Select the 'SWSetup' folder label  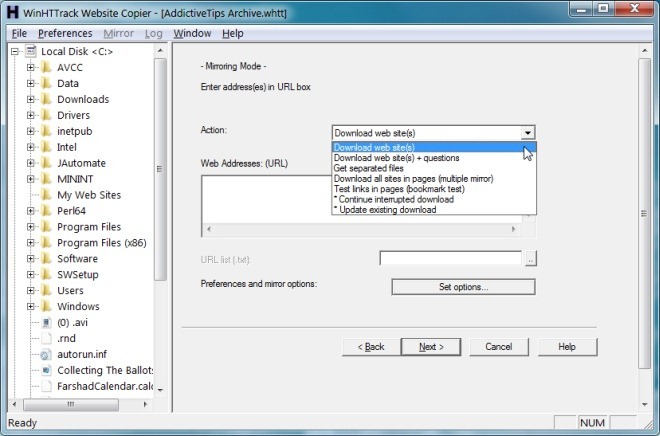point(78,275)
